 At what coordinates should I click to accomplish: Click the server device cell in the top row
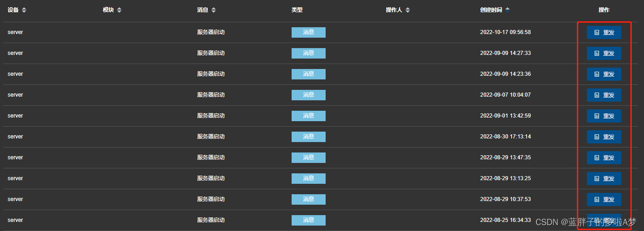pos(15,32)
